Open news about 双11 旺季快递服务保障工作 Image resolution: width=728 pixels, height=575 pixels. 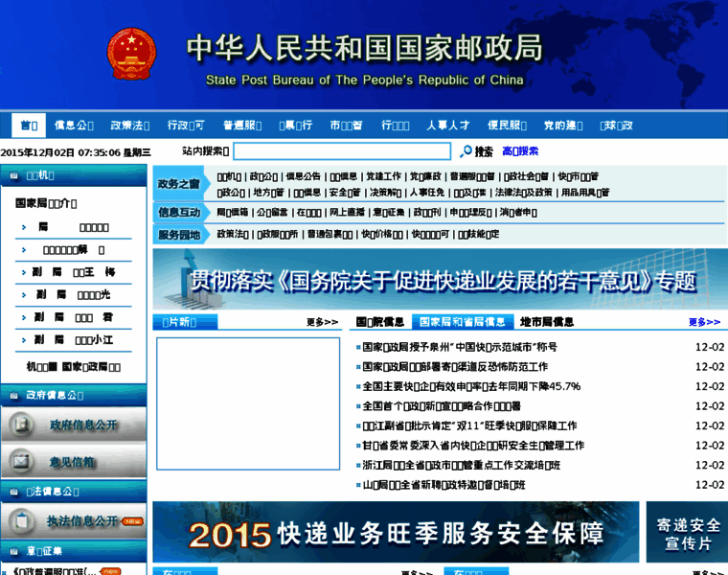pyautogui.click(x=469, y=425)
